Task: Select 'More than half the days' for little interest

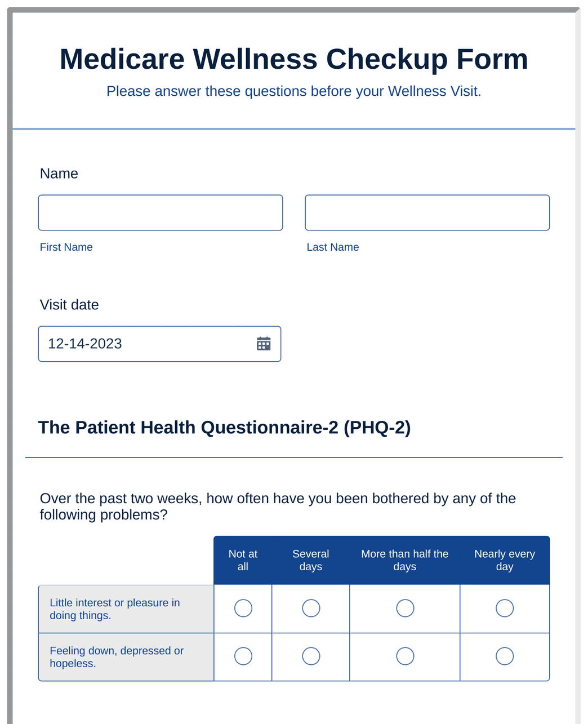Action: [404, 608]
